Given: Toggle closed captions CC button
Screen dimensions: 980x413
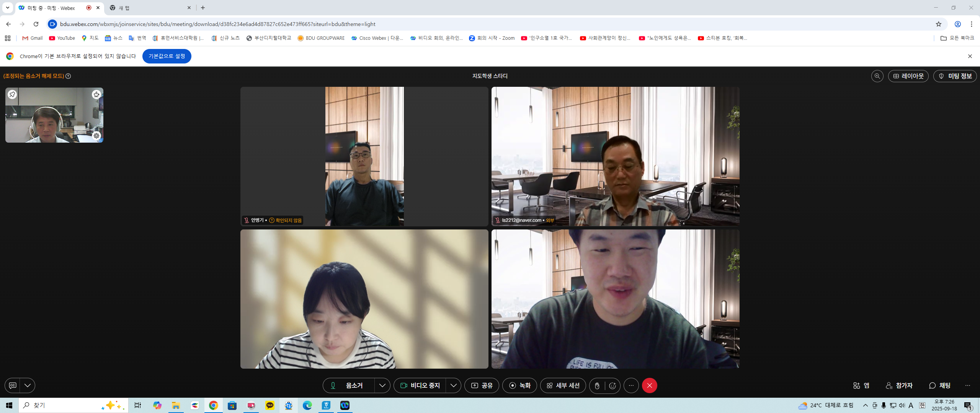Looking at the screenshot, I should click(13, 385).
